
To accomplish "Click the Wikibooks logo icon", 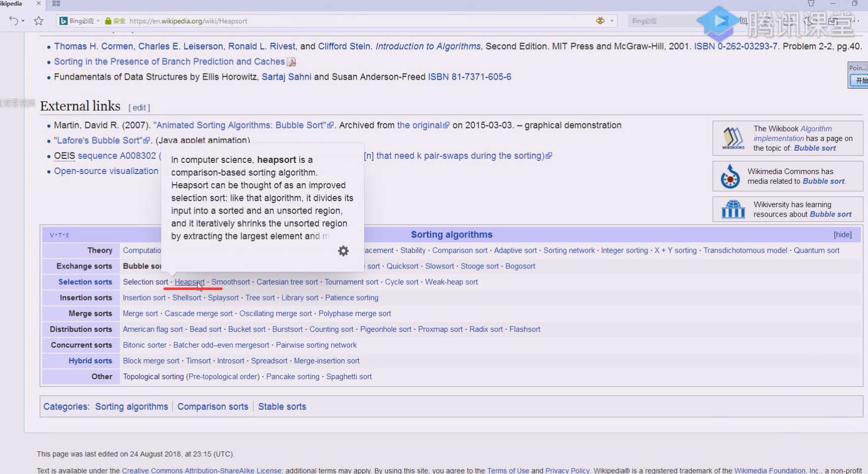I will (733, 138).
